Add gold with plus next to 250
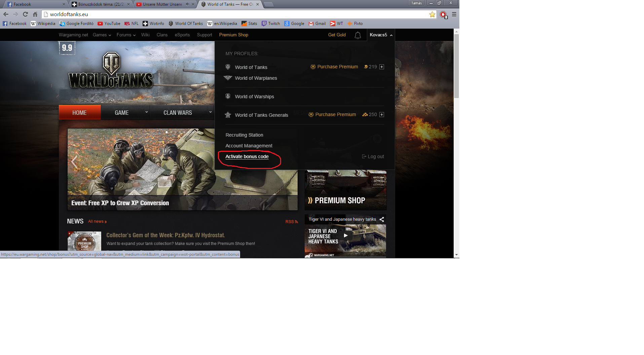This screenshot has height=355, width=644. click(382, 114)
